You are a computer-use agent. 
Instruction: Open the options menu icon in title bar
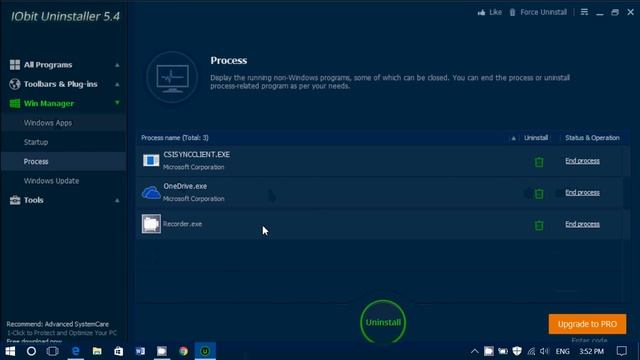[x=584, y=12]
